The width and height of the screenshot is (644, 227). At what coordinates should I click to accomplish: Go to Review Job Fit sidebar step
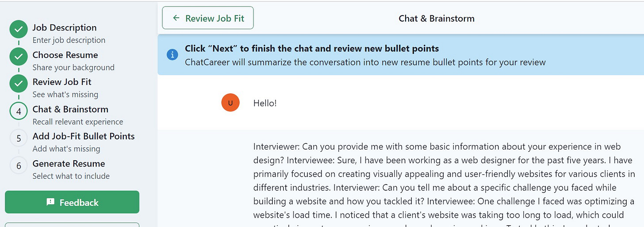coord(62,82)
